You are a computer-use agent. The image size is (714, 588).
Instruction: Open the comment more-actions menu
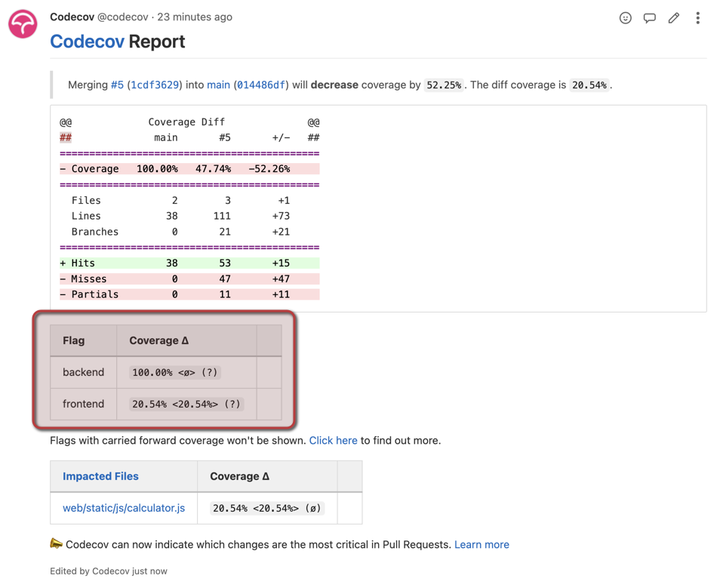pyautogui.click(x=697, y=18)
